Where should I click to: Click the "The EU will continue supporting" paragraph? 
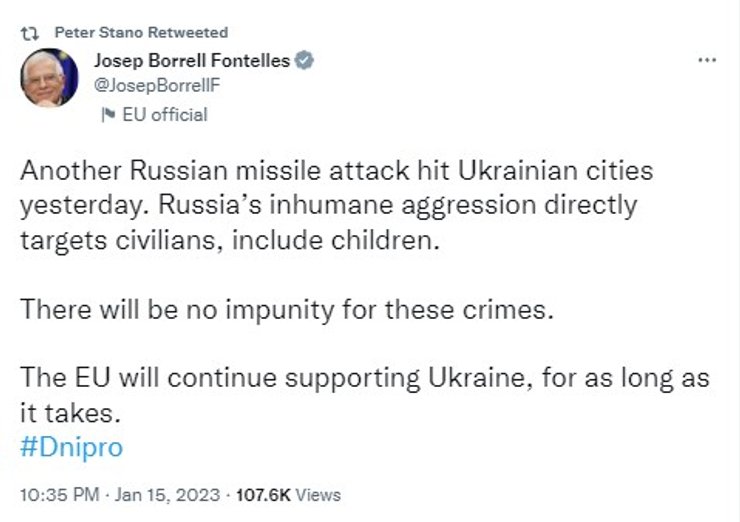[364, 379]
